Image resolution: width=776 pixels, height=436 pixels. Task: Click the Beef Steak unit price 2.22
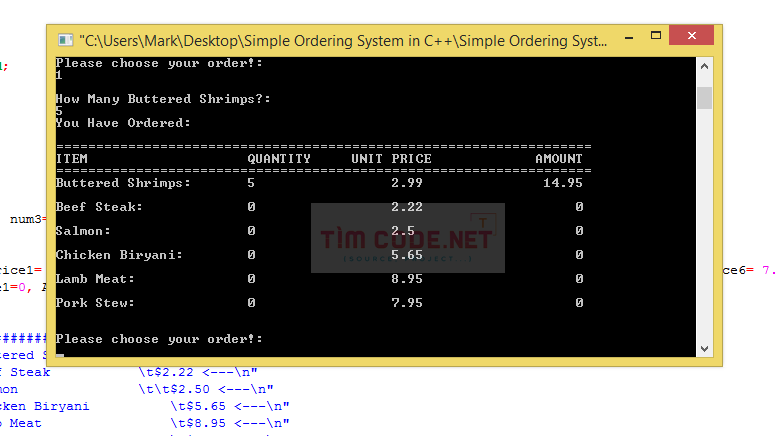point(407,207)
